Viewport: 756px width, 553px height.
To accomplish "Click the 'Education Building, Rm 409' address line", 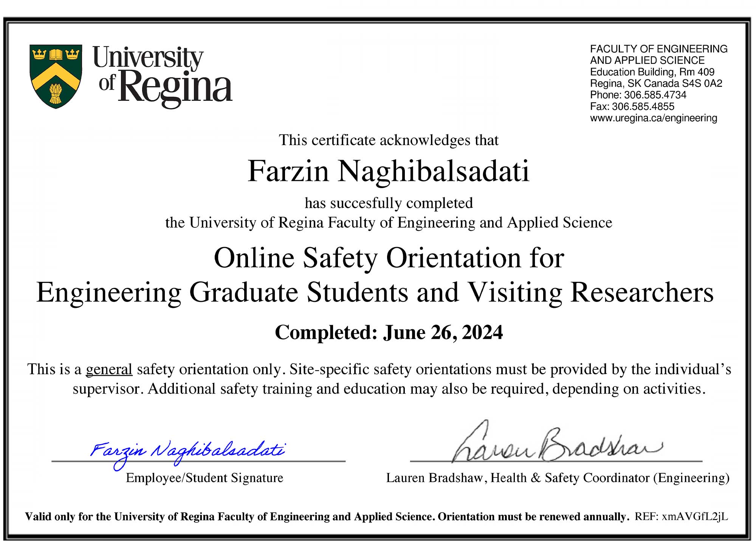I will [652, 72].
